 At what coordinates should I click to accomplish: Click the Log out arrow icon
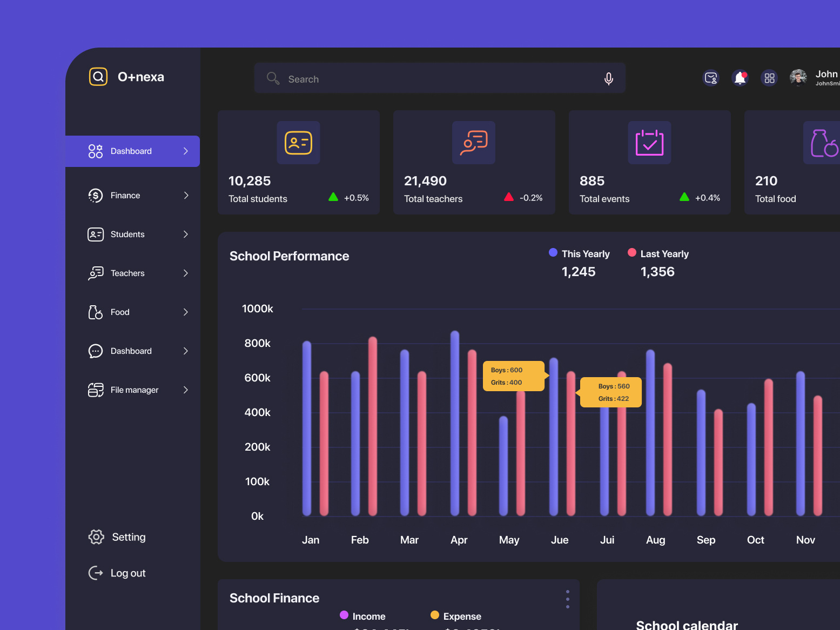(96, 573)
